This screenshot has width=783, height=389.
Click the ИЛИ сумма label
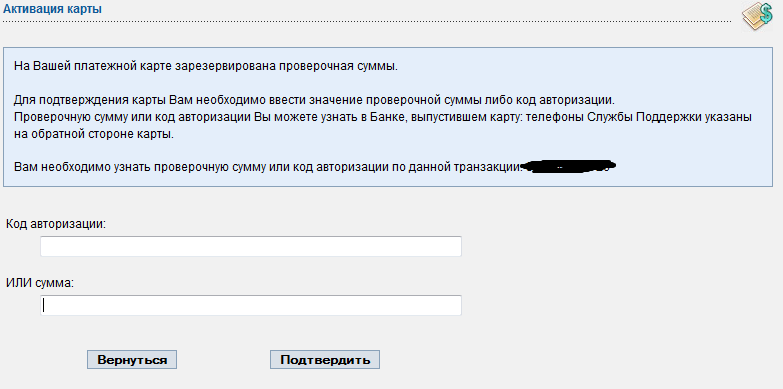(x=40, y=283)
